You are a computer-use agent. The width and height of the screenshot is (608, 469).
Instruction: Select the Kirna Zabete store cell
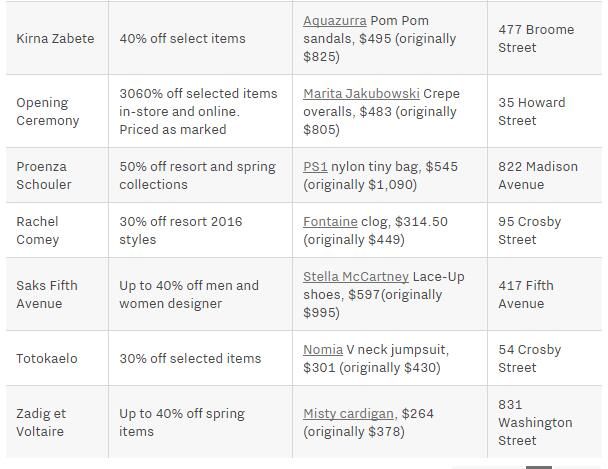tap(55, 39)
